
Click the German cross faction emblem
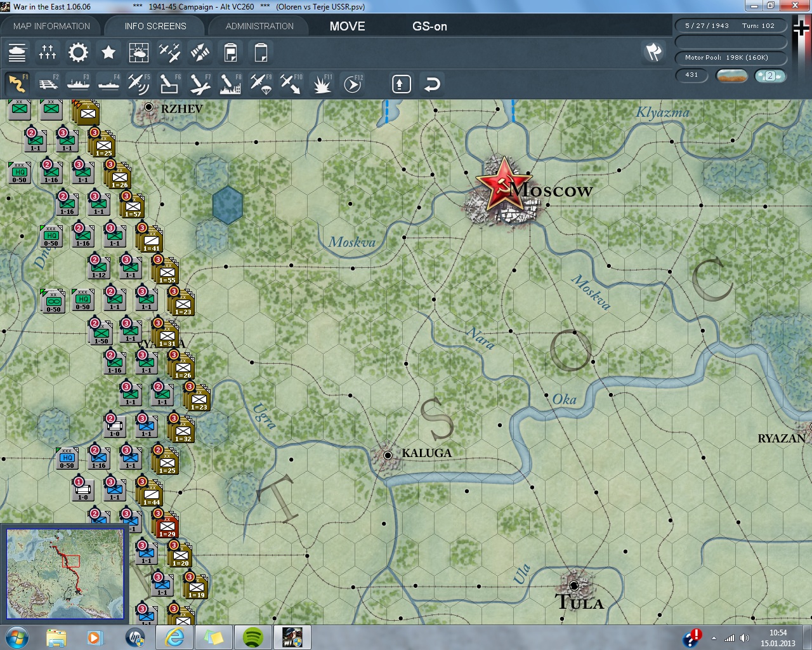click(x=801, y=28)
